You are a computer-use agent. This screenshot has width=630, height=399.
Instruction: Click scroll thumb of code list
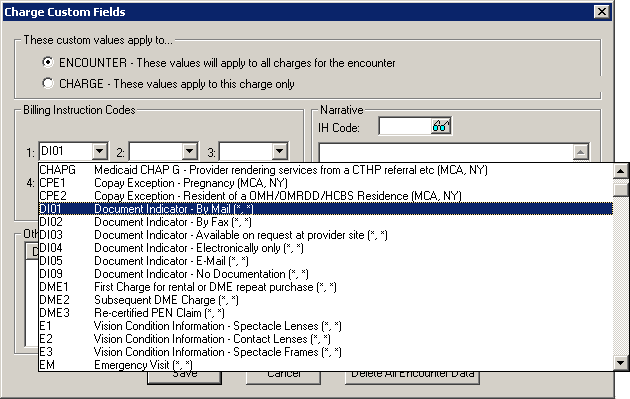coord(620,189)
